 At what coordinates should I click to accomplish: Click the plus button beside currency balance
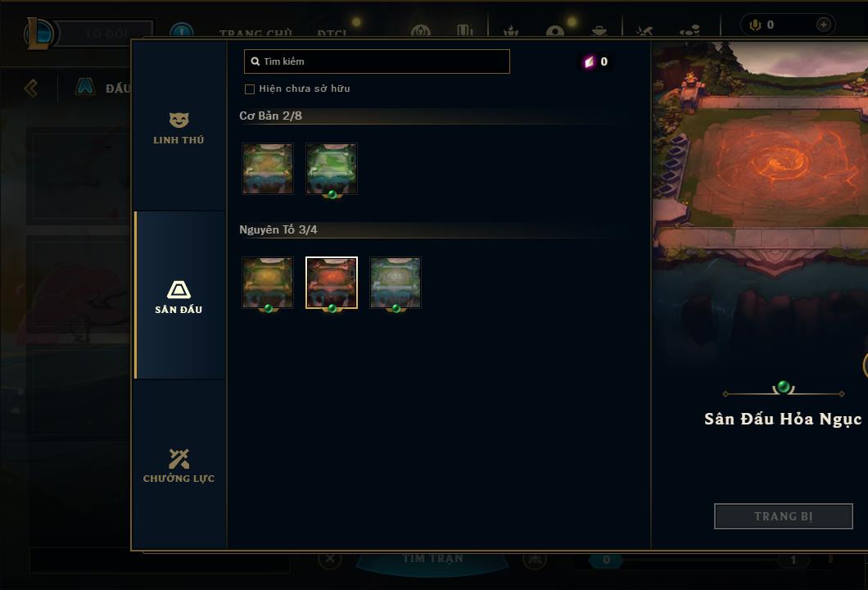coord(823,25)
